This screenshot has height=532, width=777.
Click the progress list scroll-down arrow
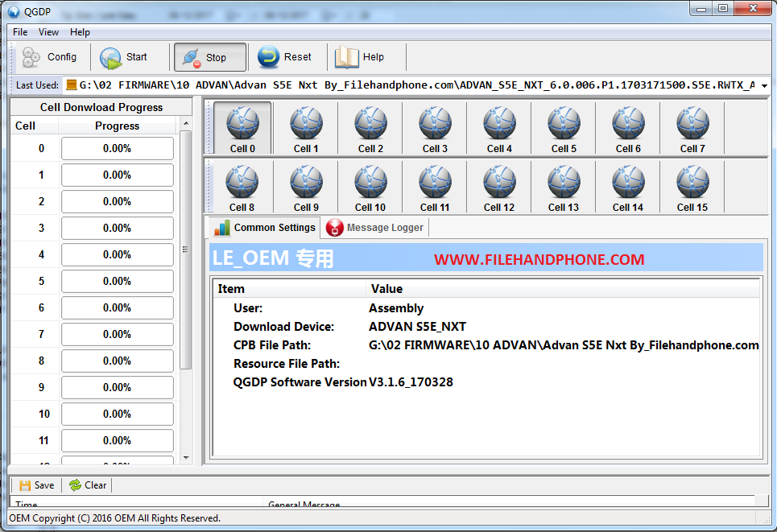(x=186, y=458)
